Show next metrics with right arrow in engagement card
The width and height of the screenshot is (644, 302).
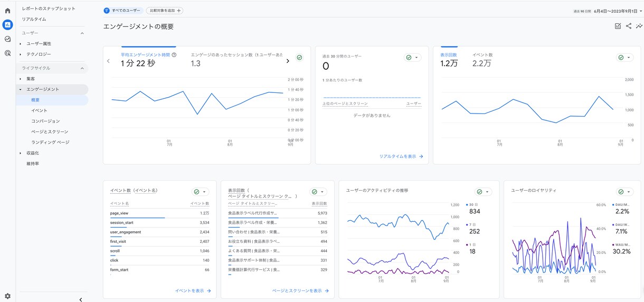288,61
